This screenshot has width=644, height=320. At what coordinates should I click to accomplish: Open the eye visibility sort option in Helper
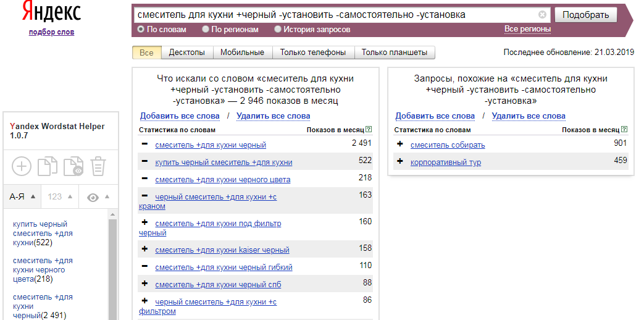coord(98,197)
